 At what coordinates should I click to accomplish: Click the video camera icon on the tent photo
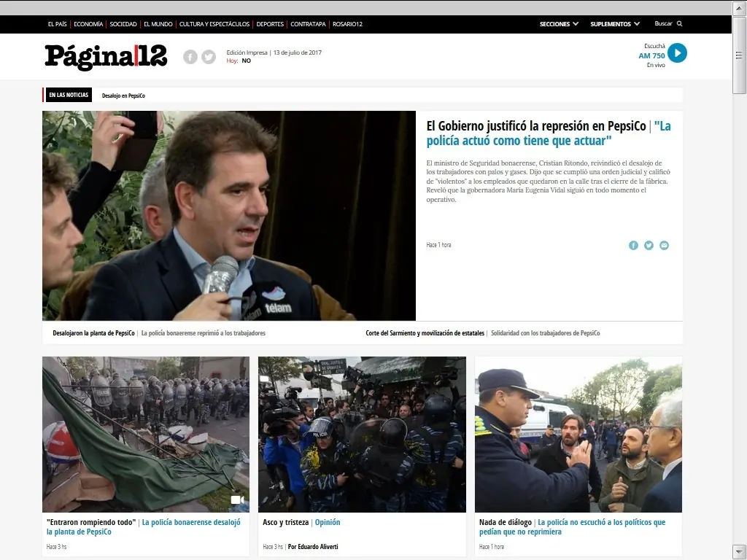coord(237,499)
